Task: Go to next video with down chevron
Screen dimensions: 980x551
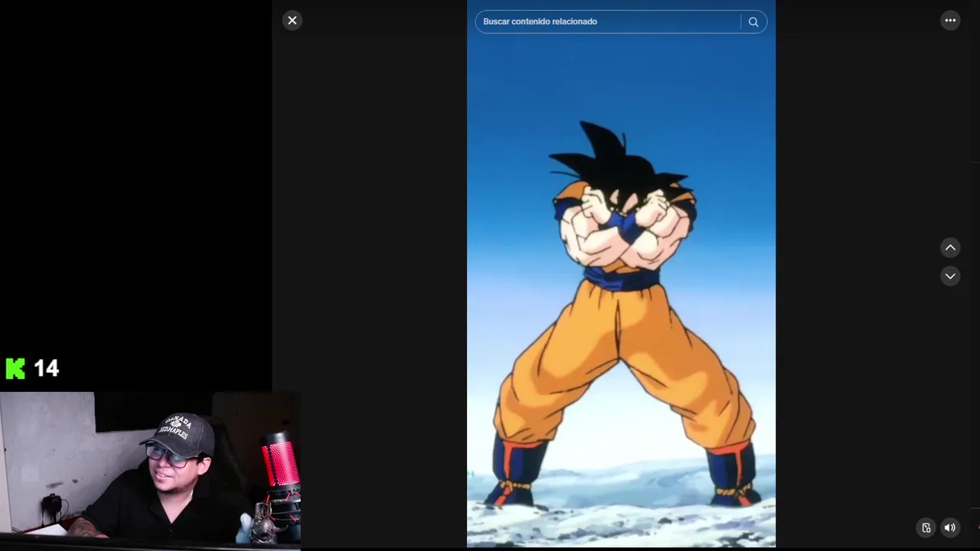Action: 950,276
